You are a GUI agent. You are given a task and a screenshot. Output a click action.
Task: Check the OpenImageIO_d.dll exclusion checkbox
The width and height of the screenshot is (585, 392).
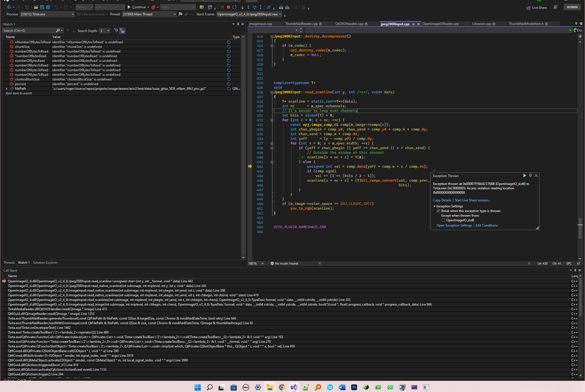[444, 220]
